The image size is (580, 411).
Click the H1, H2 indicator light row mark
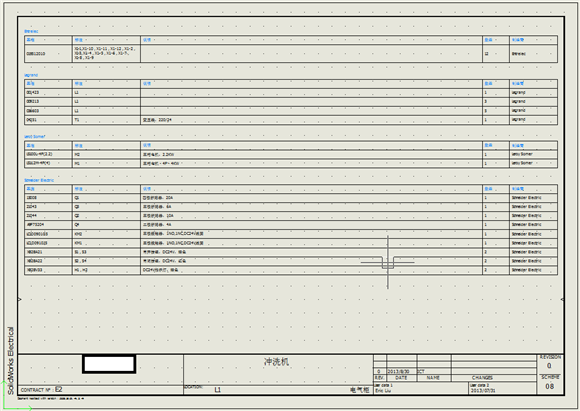point(106,270)
